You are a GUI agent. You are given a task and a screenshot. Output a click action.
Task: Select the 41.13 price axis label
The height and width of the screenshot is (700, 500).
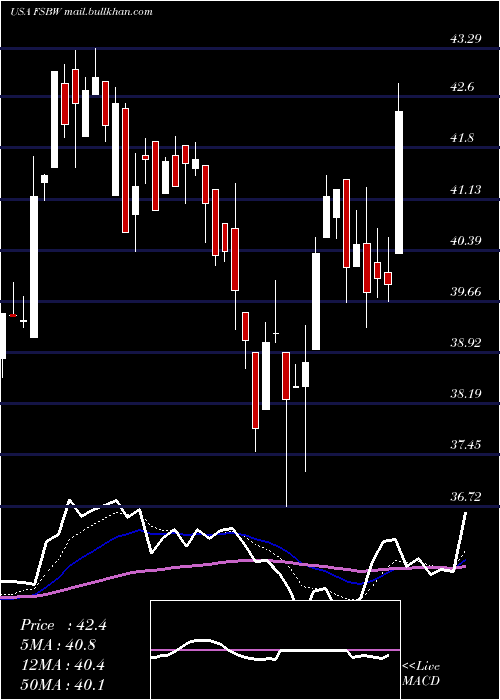[x=466, y=190]
